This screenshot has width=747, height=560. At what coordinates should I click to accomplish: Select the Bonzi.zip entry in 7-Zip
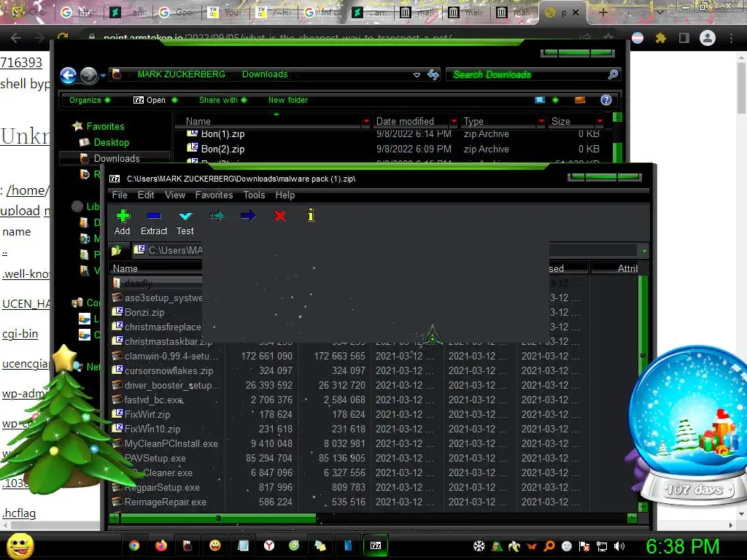[144, 312]
